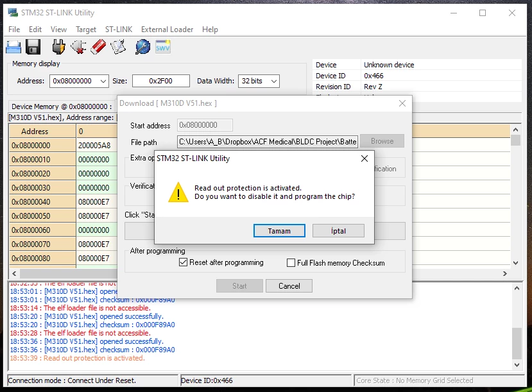Close the Download M310D V51.hex dialog

[402, 103]
